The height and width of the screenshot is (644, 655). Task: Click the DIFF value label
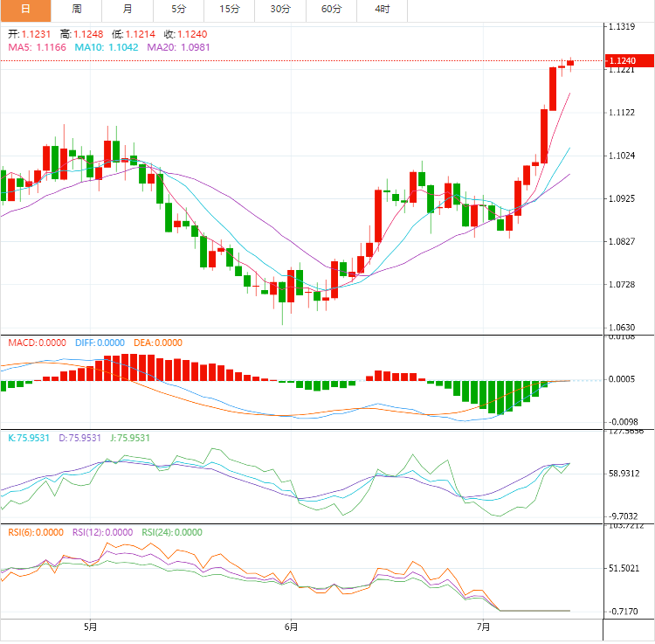97,343
